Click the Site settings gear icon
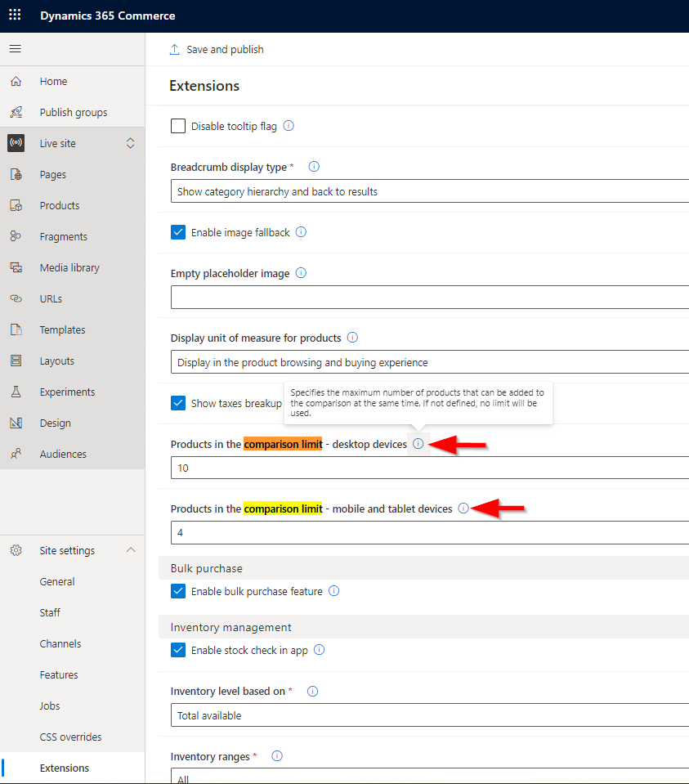Screen dimensions: 689x784 coord(16,550)
